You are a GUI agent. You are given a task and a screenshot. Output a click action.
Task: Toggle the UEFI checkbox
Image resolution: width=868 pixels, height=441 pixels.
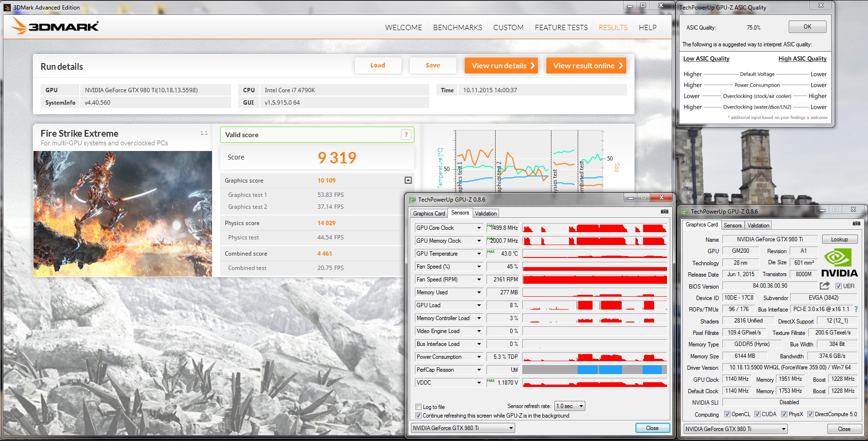tap(838, 286)
